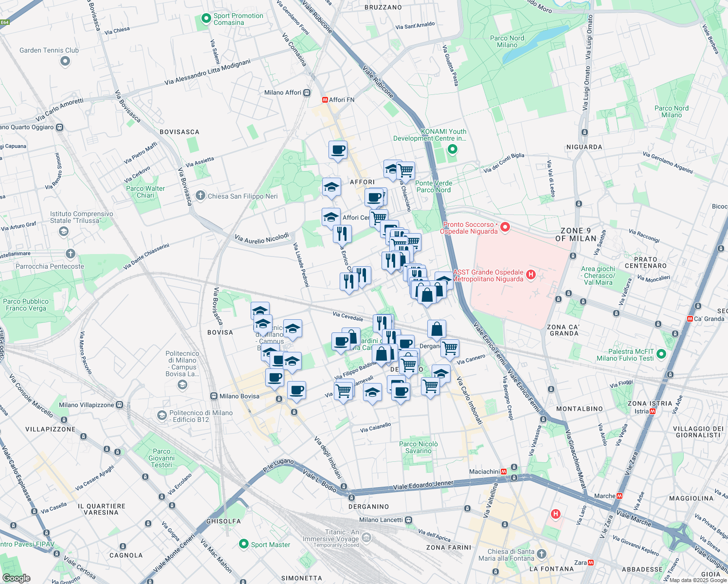Open the Marche metro station icon
This screenshot has height=584, width=728.
tap(619, 496)
